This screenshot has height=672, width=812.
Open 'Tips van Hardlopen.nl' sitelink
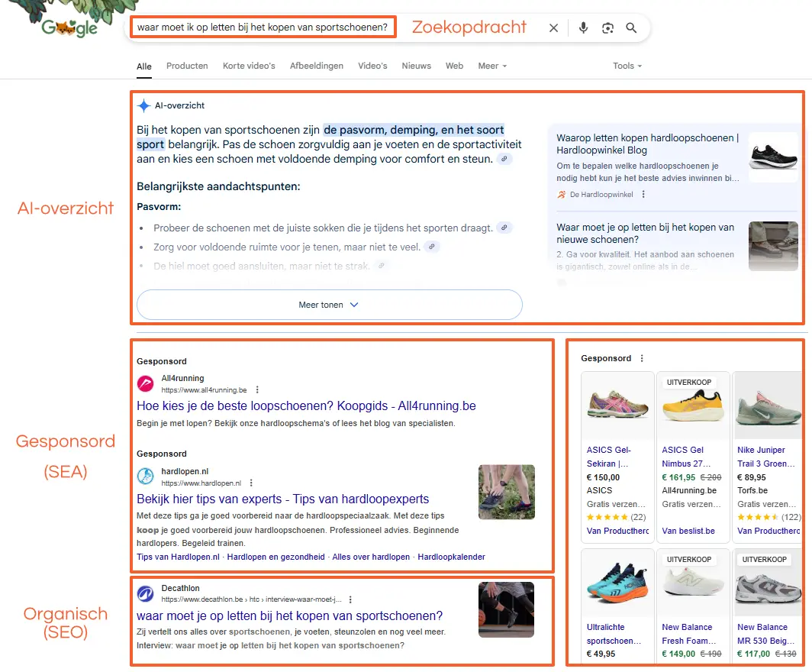[x=178, y=557]
